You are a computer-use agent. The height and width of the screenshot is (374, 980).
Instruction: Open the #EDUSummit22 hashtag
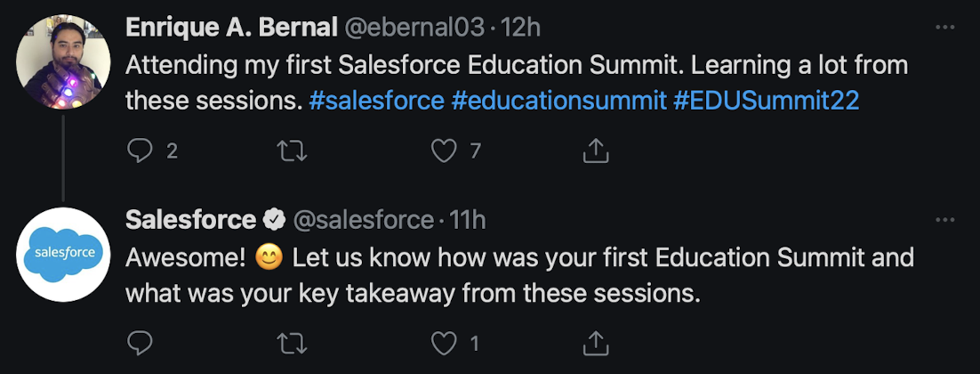coord(766,100)
